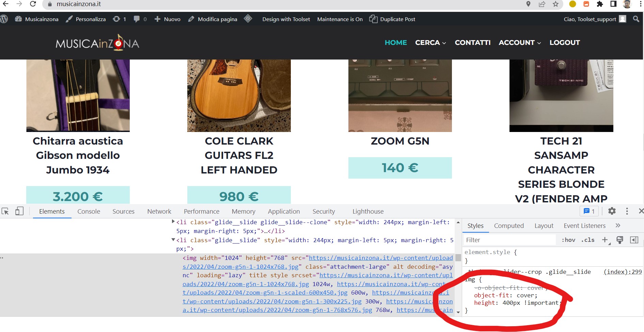This screenshot has height=332, width=644.
Task: Click the yellow circle extension icon
Action: point(572,4)
